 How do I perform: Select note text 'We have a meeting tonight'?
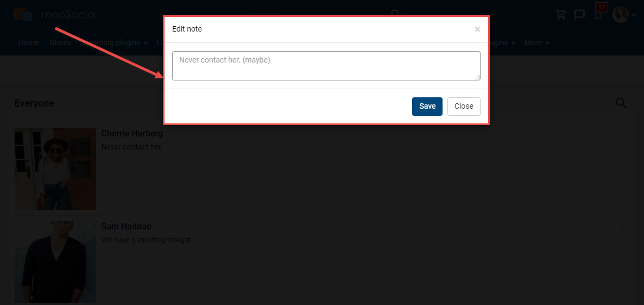(x=146, y=240)
